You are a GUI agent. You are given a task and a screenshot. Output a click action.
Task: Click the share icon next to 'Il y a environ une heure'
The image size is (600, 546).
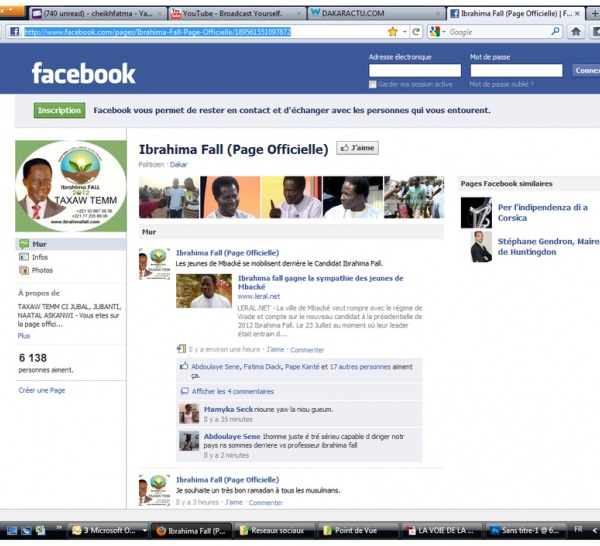click(x=181, y=349)
